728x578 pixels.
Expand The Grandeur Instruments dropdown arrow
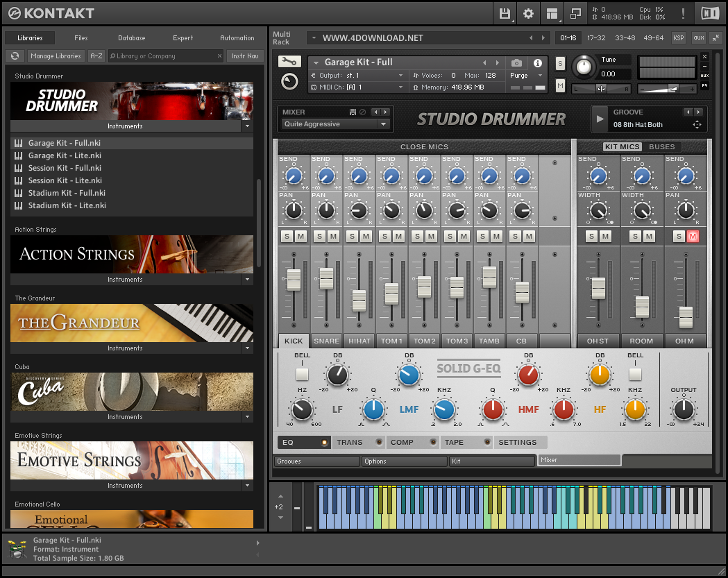point(247,348)
